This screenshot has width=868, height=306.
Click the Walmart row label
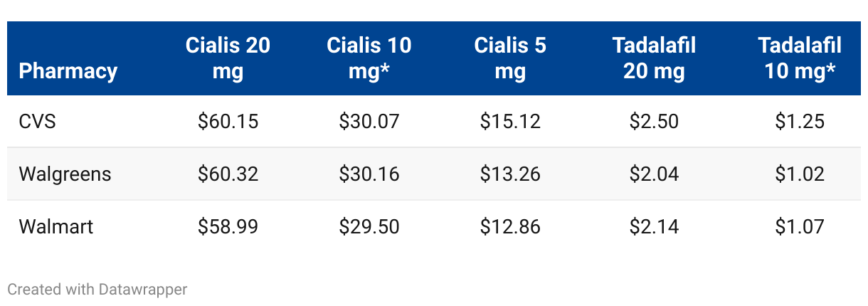(x=55, y=227)
